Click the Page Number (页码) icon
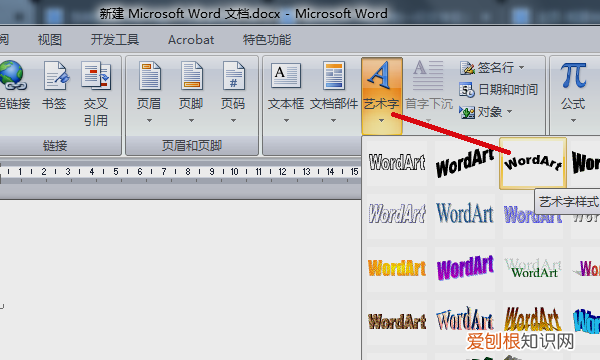This screenshot has height=360, width=600. [x=233, y=76]
